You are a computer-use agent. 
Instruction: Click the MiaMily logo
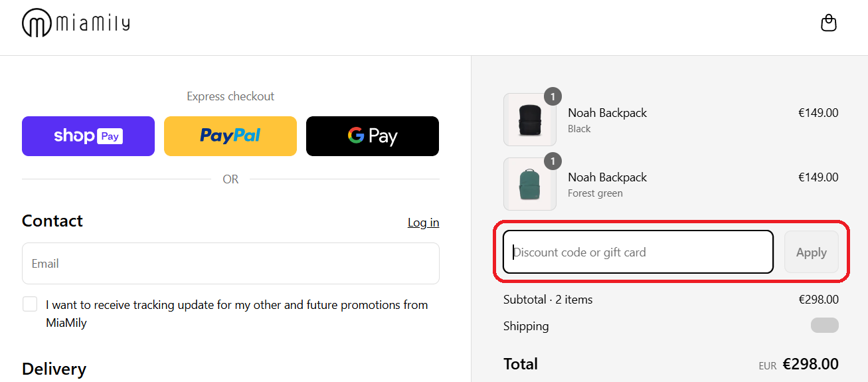click(x=76, y=24)
